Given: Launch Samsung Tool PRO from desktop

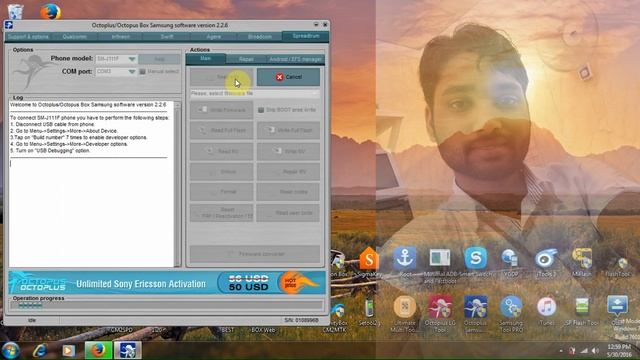Looking at the screenshot, I should click(511, 313).
